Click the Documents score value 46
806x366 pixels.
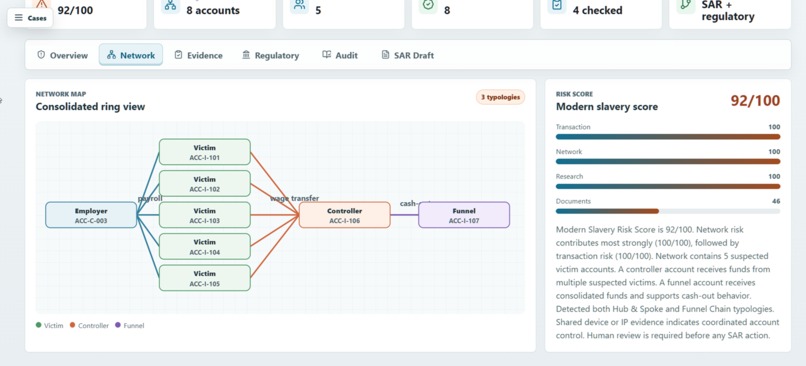(776, 202)
